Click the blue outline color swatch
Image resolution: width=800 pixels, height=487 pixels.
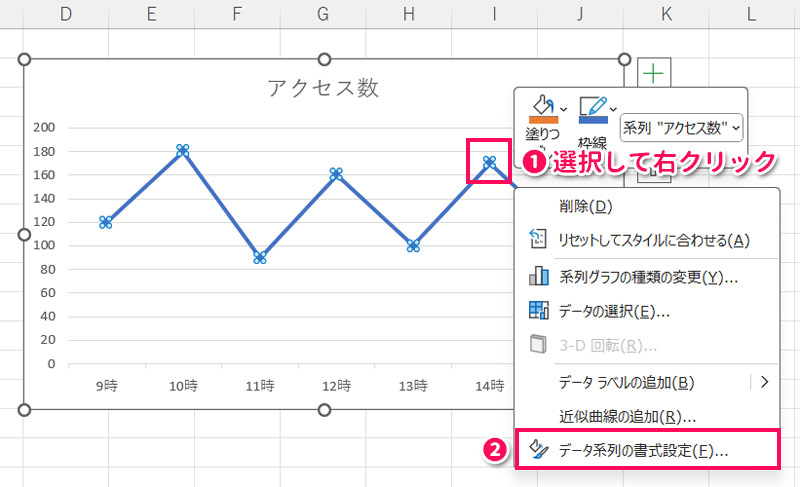[x=593, y=120]
